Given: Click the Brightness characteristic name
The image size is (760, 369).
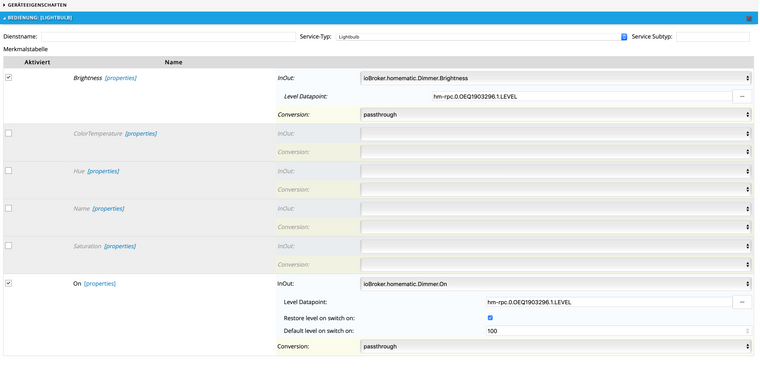Looking at the screenshot, I should (x=88, y=78).
